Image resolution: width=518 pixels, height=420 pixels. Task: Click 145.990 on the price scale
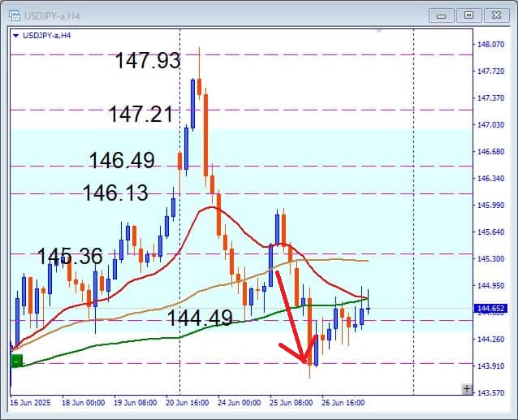[491, 206]
